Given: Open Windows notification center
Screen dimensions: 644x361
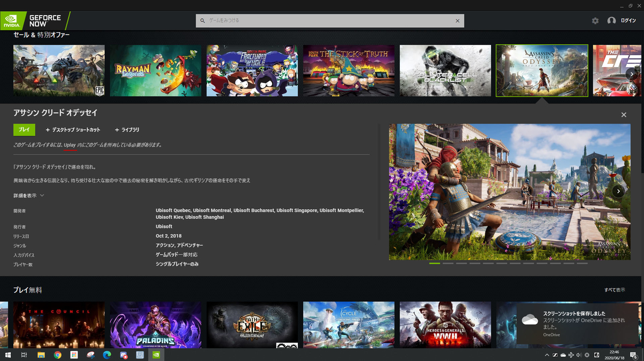Looking at the screenshot, I should [x=635, y=355].
